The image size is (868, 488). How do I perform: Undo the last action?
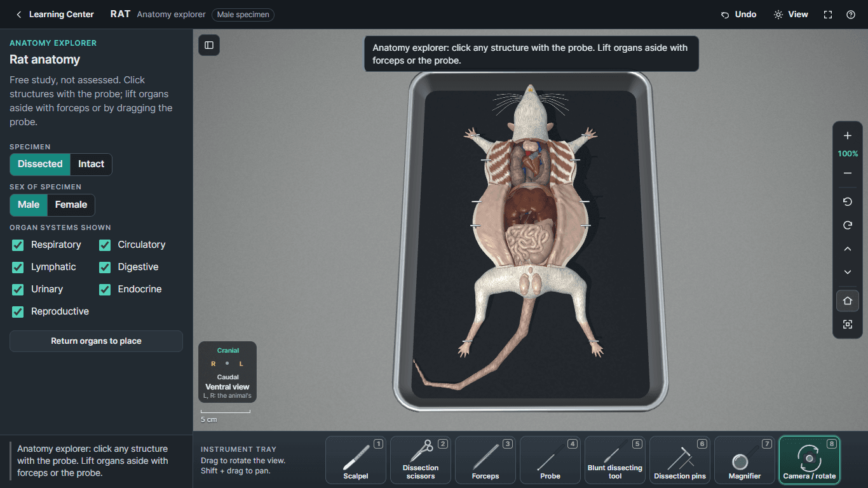click(x=738, y=15)
